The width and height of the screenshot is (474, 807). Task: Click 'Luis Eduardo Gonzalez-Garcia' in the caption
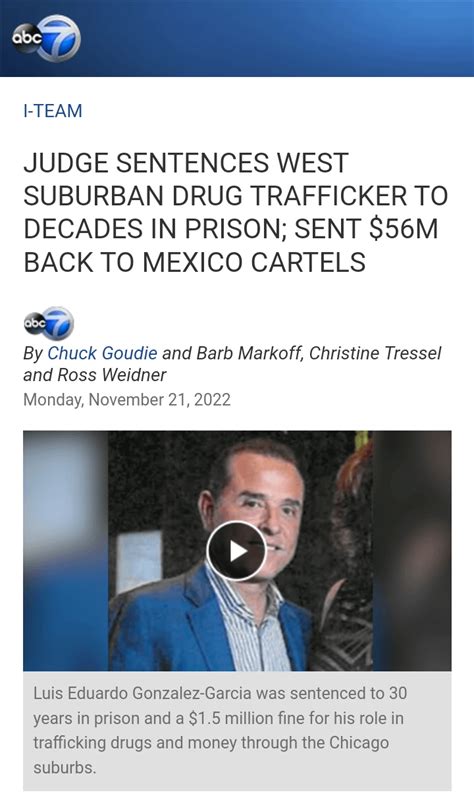tap(142, 694)
